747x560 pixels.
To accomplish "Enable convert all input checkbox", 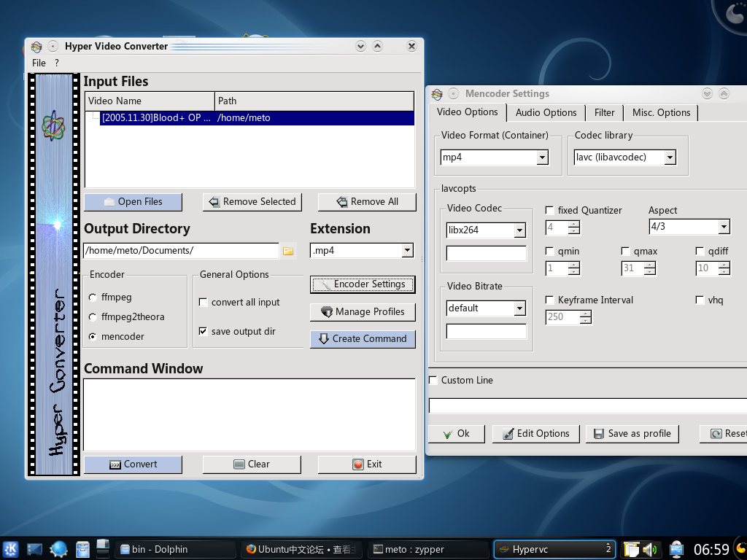I will pyautogui.click(x=203, y=303).
